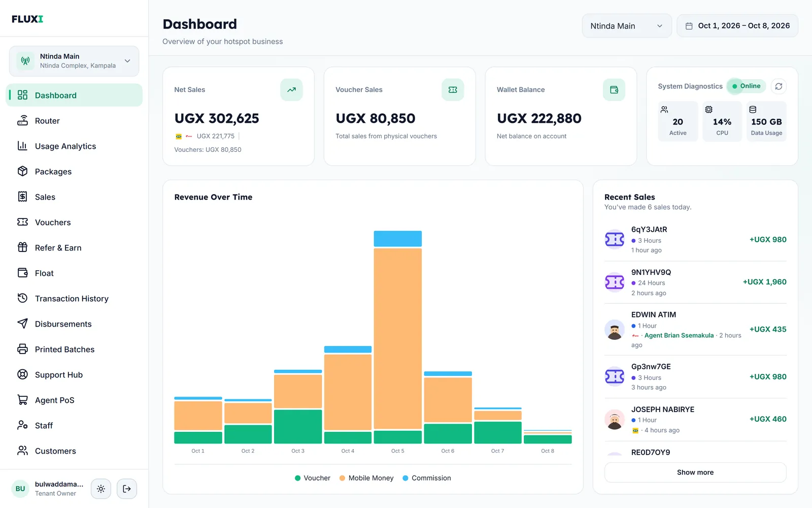
Task: Click the Oct 5 Mobile Money bar
Action: (x=398, y=339)
